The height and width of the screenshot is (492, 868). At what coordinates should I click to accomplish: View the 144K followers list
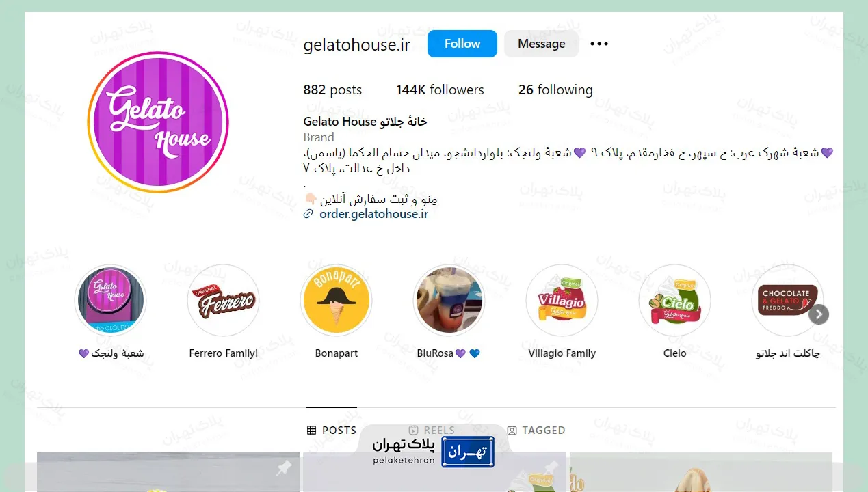[440, 90]
